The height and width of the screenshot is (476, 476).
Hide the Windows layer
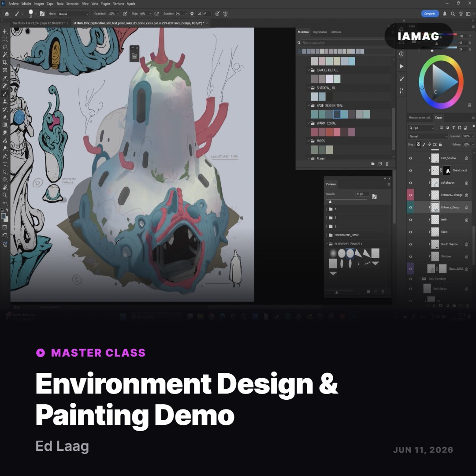[x=410, y=257]
